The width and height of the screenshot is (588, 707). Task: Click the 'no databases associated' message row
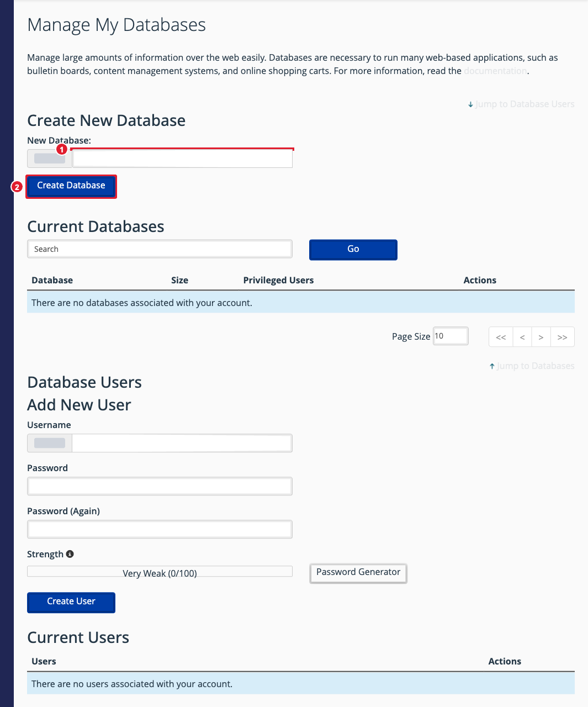tap(301, 302)
